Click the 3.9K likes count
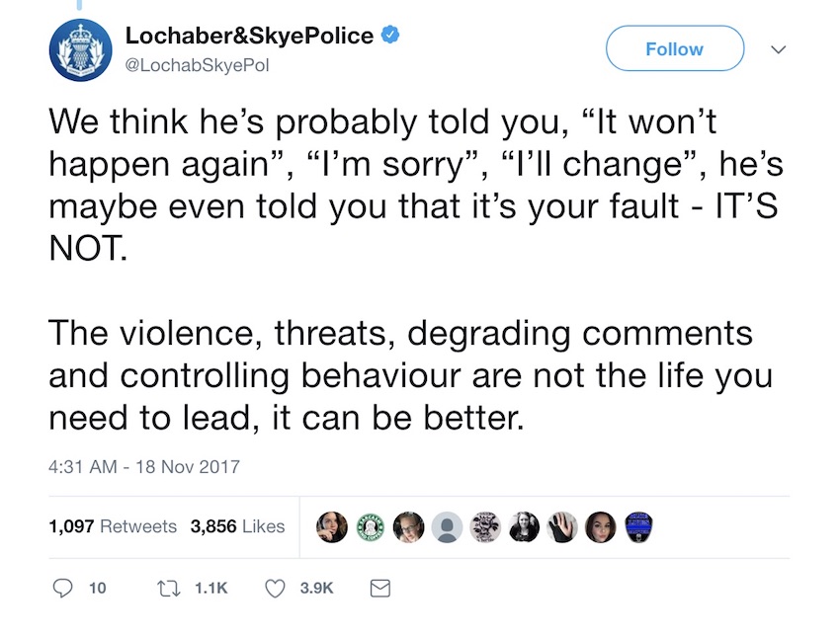 point(316,589)
